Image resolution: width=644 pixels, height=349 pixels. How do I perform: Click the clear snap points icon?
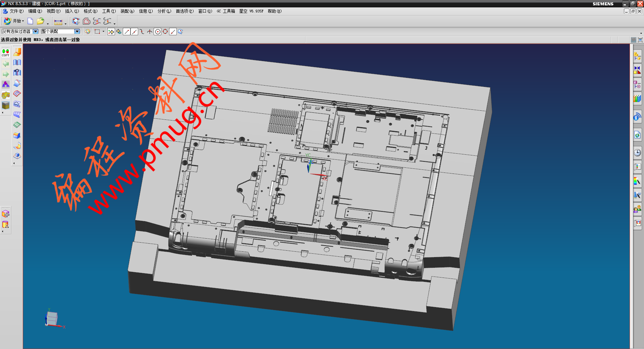[119, 32]
